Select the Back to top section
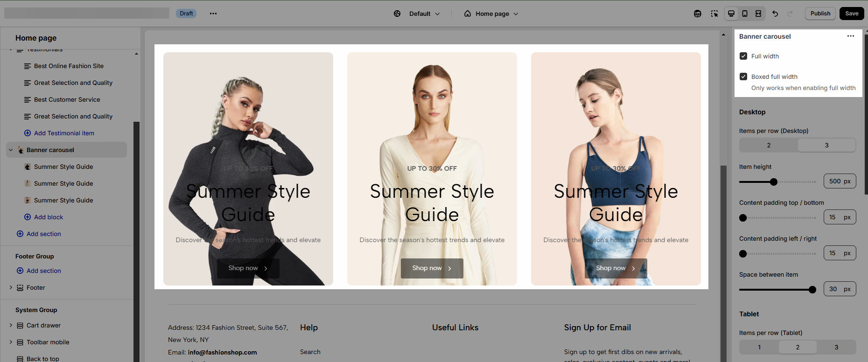 43,359
